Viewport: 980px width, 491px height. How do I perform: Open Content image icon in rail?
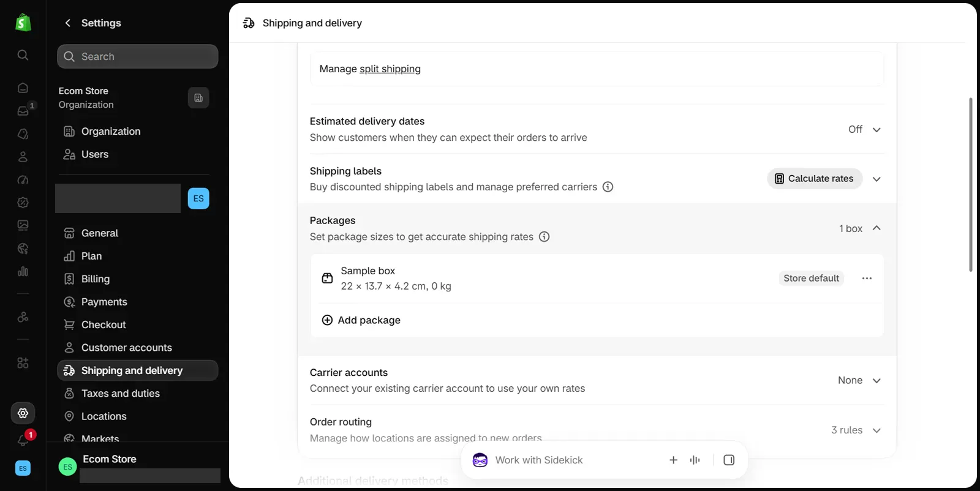(x=23, y=225)
